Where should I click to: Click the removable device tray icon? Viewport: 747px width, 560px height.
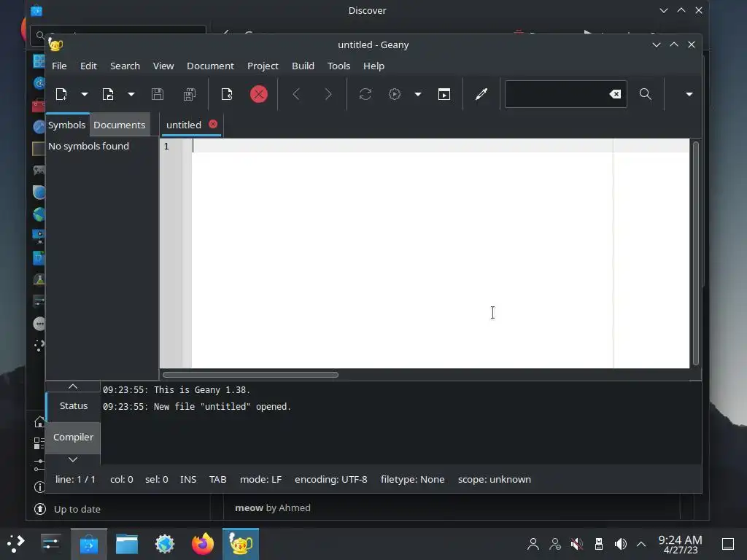(599, 544)
